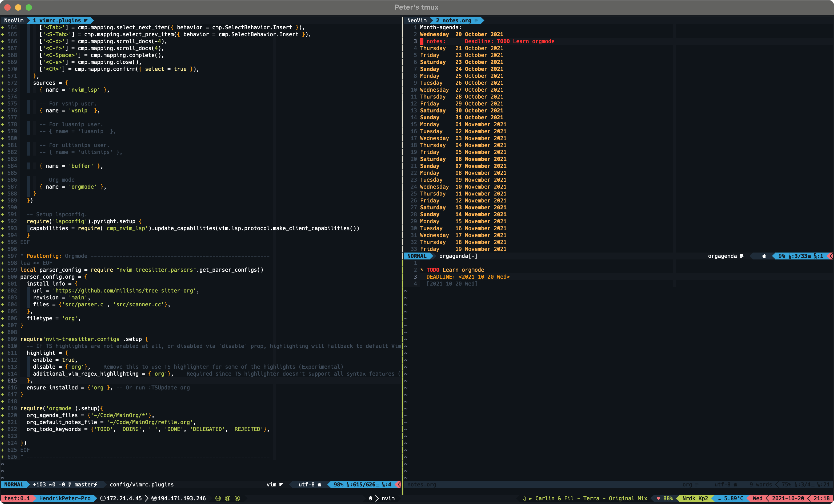Image resolution: width=834 pixels, height=504 pixels.
Task: Click the Apple icon in orgagenda statusline
Action: (x=764, y=256)
